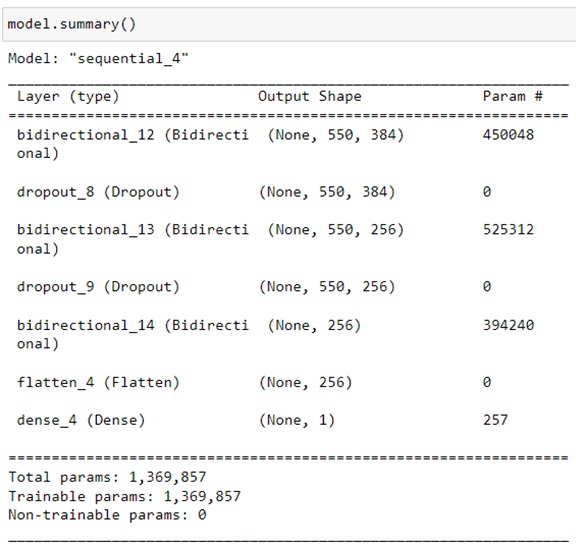The width and height of the screenshot is (576, 547).
Task: Click inside the model.summary() code cell
Action: [289, 24]
